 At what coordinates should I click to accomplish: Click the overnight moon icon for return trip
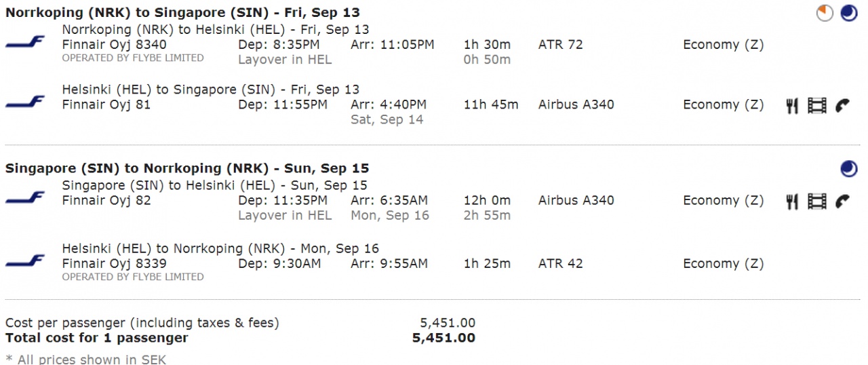(849, 169)
